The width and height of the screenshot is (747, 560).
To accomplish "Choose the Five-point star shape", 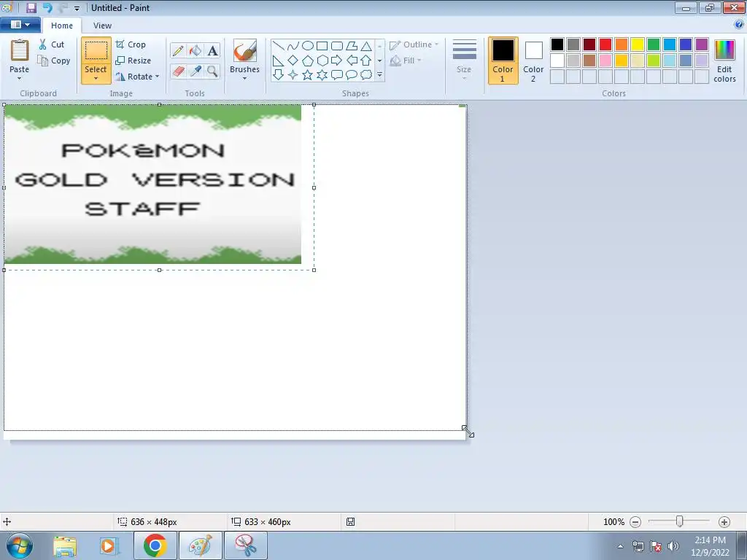I will (x=308, y=75).
